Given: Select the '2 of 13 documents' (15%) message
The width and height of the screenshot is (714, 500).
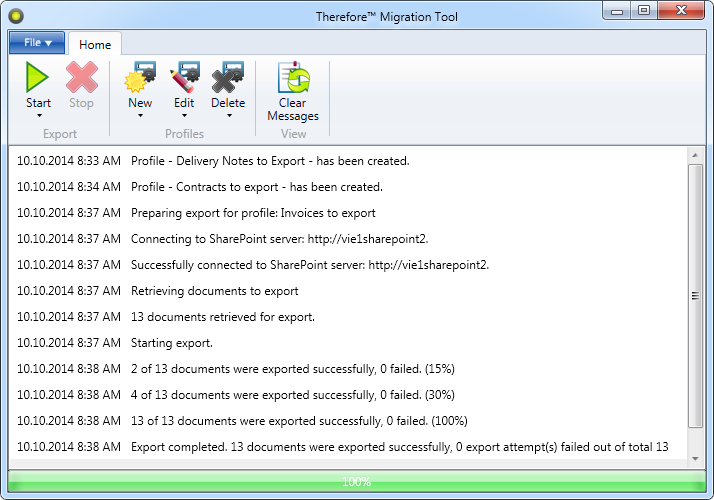Looking at the screenshot, I should point(293,368).
